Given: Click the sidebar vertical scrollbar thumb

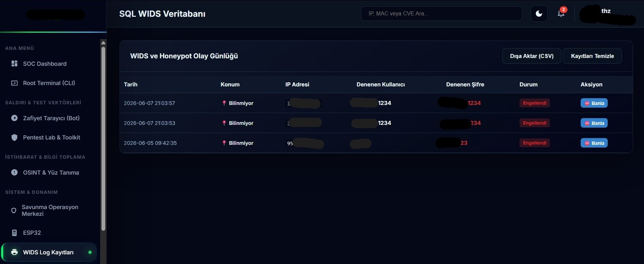Looking at the screenshot, I should (103, 139).
